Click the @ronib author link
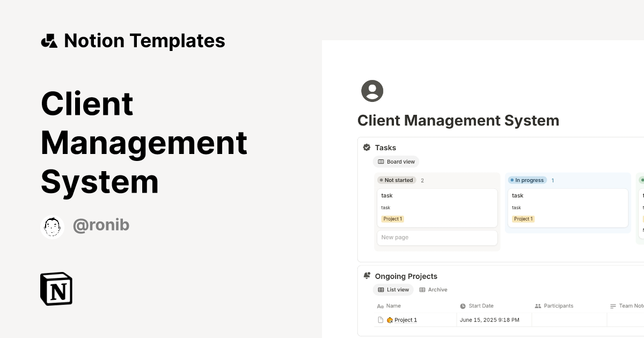Image resolution: width=644 pixels, height=338 pixels. (x=101, y=225)
